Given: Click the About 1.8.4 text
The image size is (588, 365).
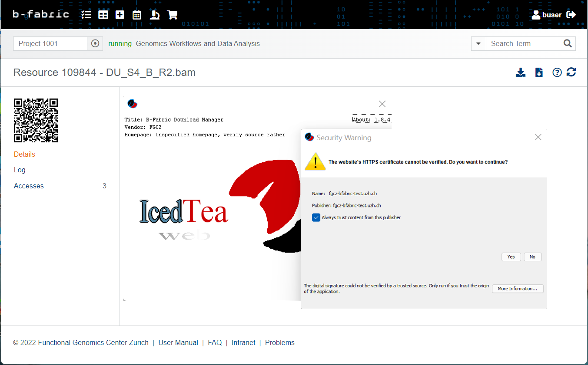Looking at the screenshot, I should (372, 120).
